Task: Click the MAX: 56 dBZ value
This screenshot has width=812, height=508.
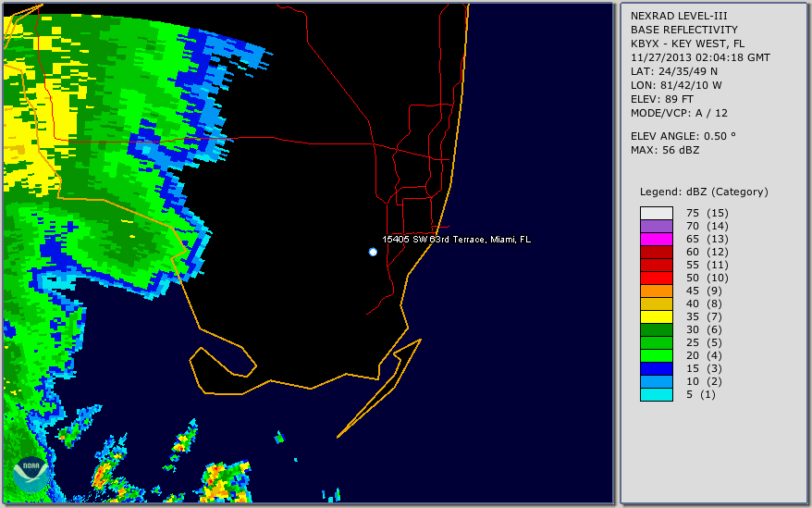Action: (665, 150)
